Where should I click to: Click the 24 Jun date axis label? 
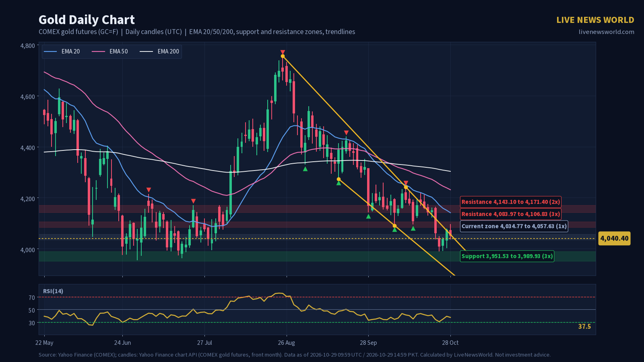(122, 343)
